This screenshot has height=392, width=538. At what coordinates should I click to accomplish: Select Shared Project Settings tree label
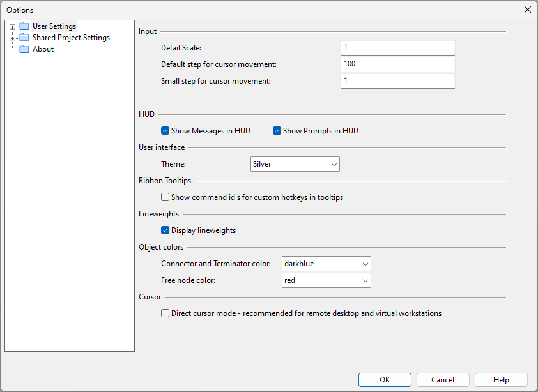71,38
